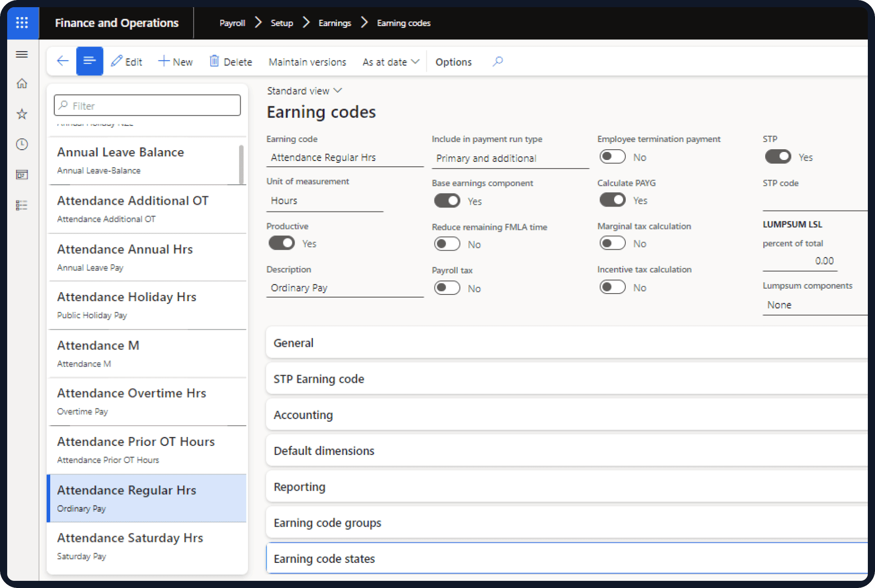875x588 pixels.
Task: Toggle Reduce remaining FMLA time switch
Action: (447, 244)
